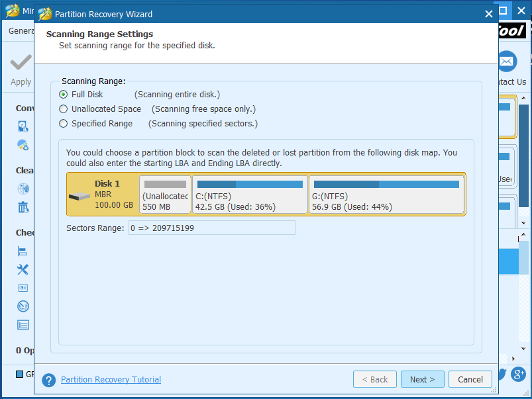Click the right arrow of horizontal scrollbar
The width and height of the screenshot is (532, 399).
[513, 359]
